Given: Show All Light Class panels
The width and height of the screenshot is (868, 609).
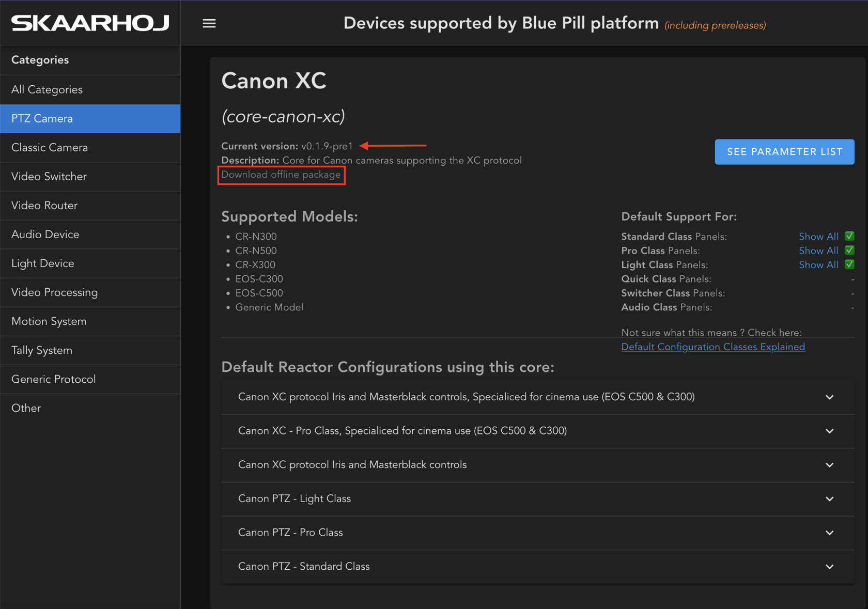Looking at the screenshot, I should pos(818,264).
